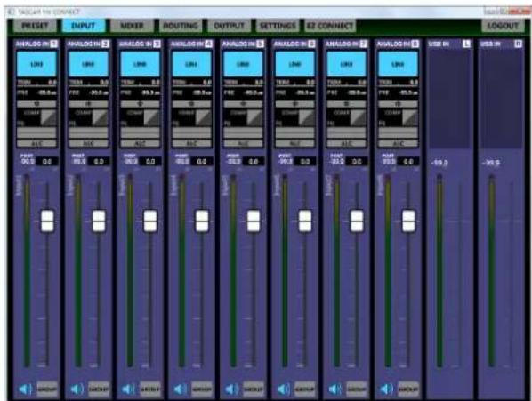
Task: Open the EZ CONNECT tab
Action: [330, 26]
